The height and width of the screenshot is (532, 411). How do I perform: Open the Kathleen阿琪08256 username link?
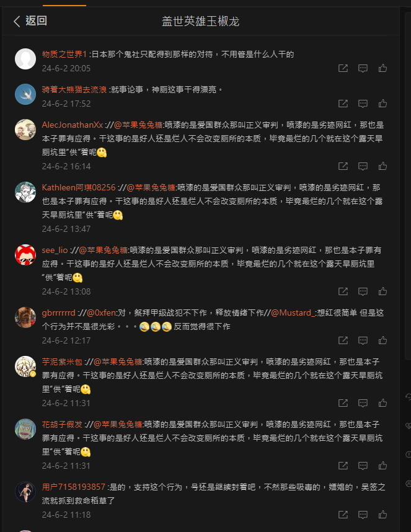tap(79, 187)
